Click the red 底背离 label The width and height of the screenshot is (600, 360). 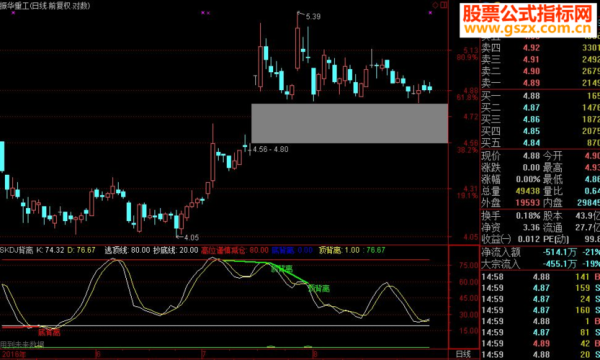(49, 332)
